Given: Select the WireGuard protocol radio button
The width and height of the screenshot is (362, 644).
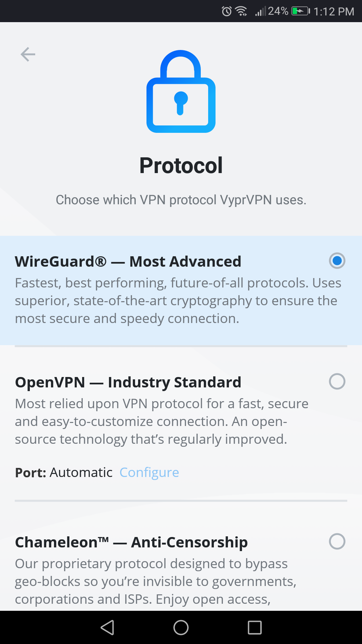Looking at the screenshot, I should coord(337,261).
